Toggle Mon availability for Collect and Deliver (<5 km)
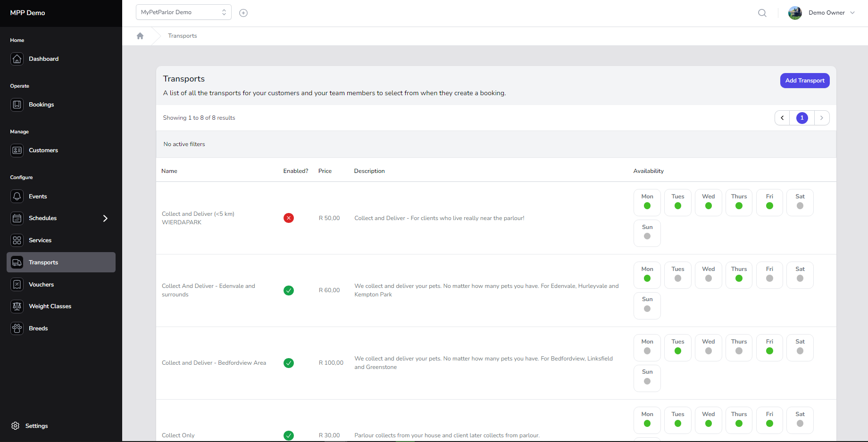The height and width of the screenshot is (442, 868). [x=647, y=203]
